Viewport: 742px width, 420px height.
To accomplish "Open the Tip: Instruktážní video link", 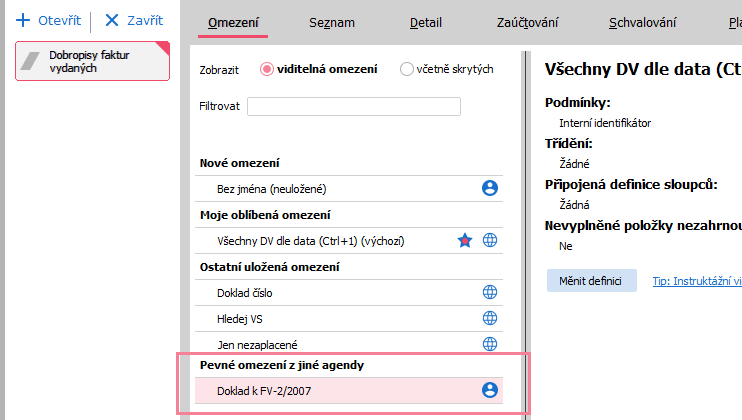I will click(x=697, y=281).
